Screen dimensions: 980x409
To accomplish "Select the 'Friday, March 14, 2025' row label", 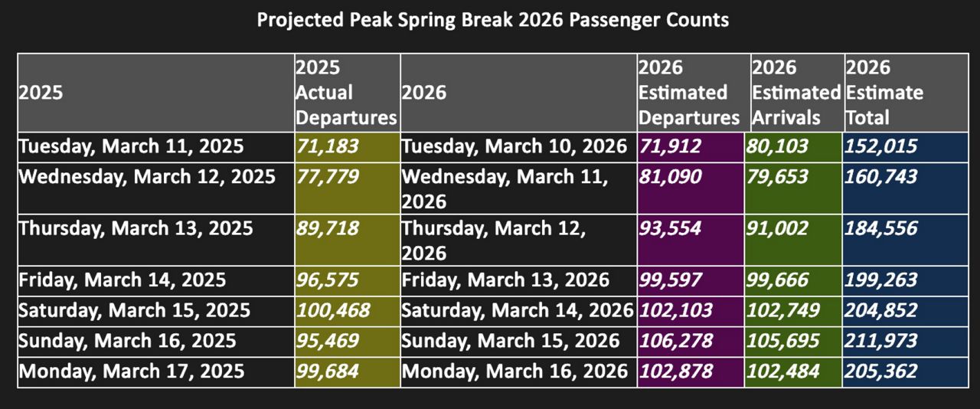I will [x=122, y=280].
